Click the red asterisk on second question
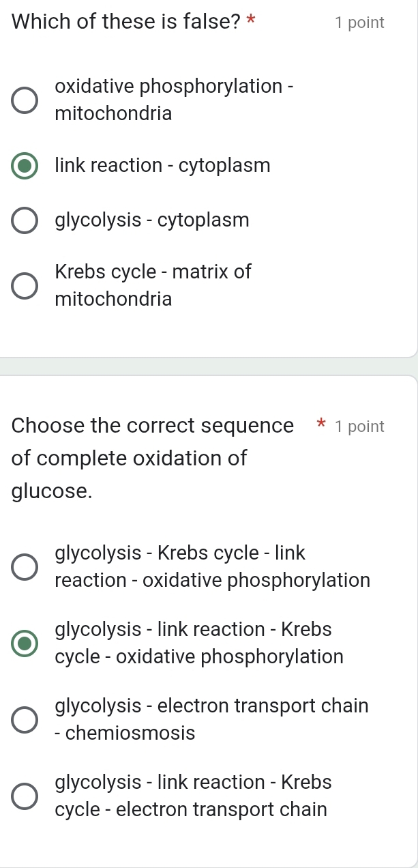This screenshot has height=868, width=418. (320, 424)
